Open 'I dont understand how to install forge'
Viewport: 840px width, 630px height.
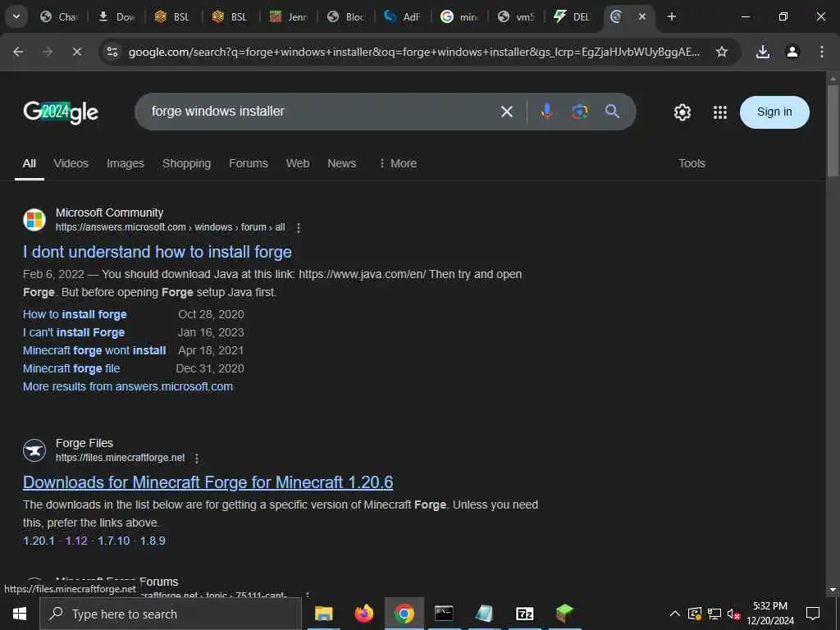[157, 252]
